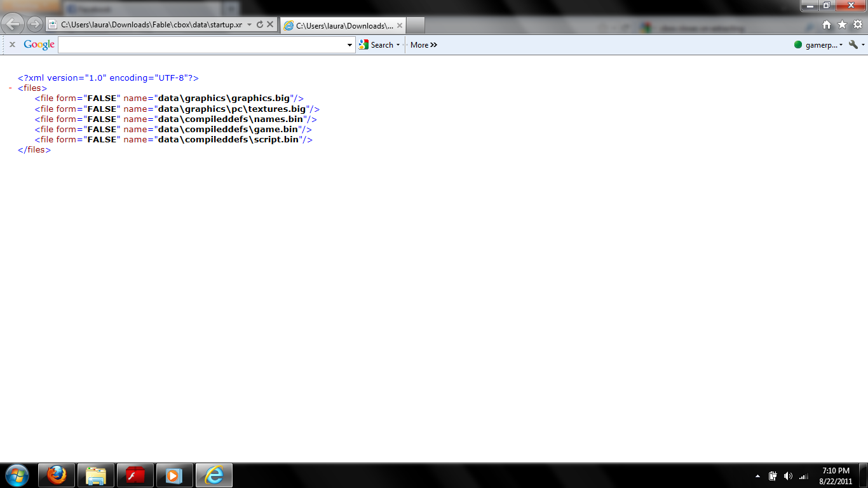Image resolution: width=868 pixels, height=488 pixels.
Task: Open Internet Explorer Tools gear
Action: pyautogui.click(x=857, y=25)
